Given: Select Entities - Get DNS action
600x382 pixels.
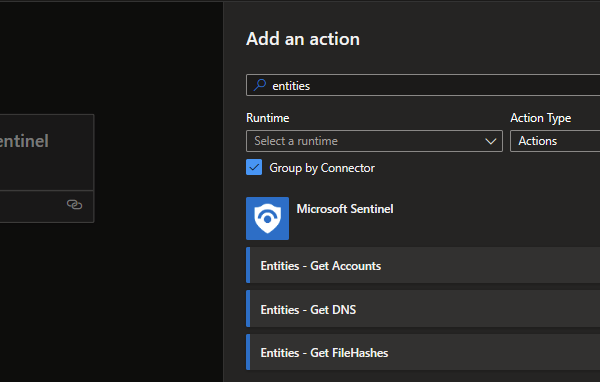Looking at the screenshot, I should point(423,309).
